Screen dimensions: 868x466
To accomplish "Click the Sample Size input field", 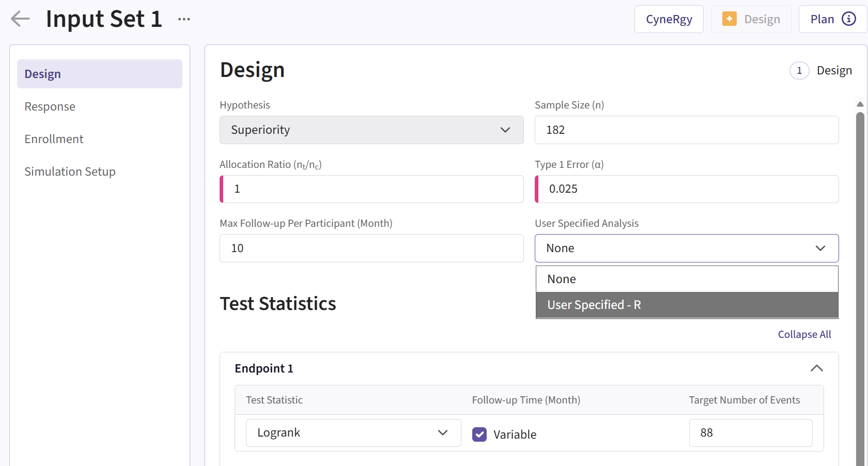I will 686,130.
